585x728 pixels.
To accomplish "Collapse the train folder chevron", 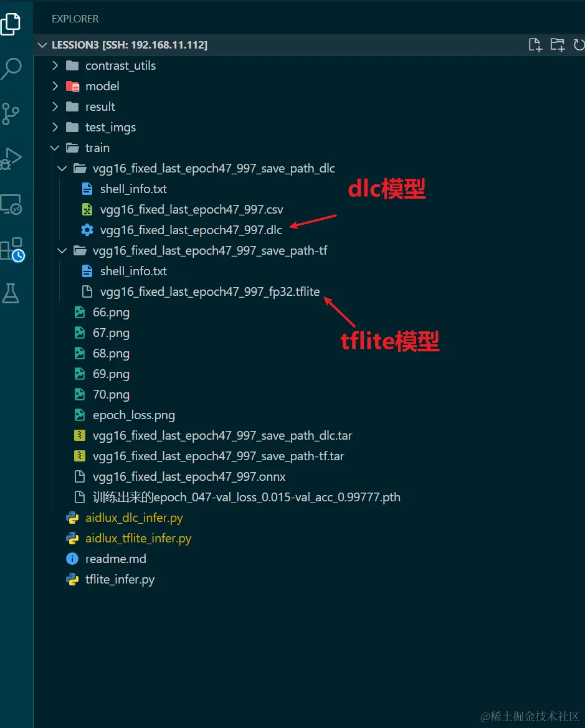I will coord(54,148).
